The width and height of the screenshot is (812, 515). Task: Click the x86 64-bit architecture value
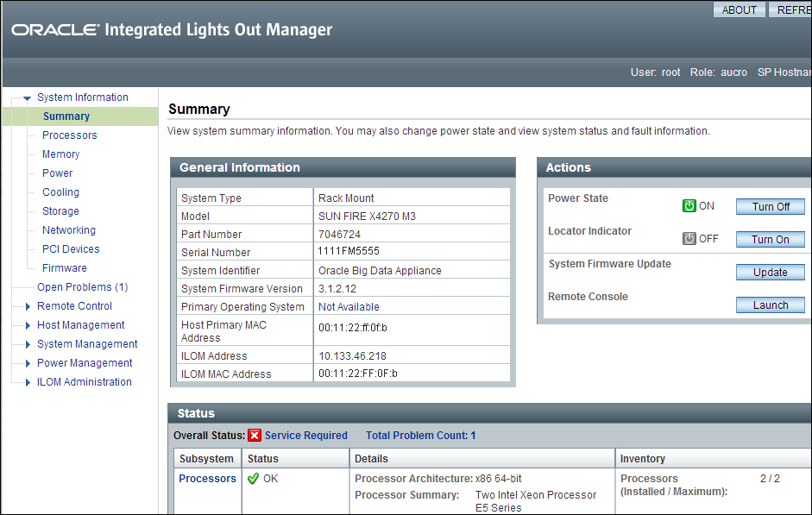[498, 479]
